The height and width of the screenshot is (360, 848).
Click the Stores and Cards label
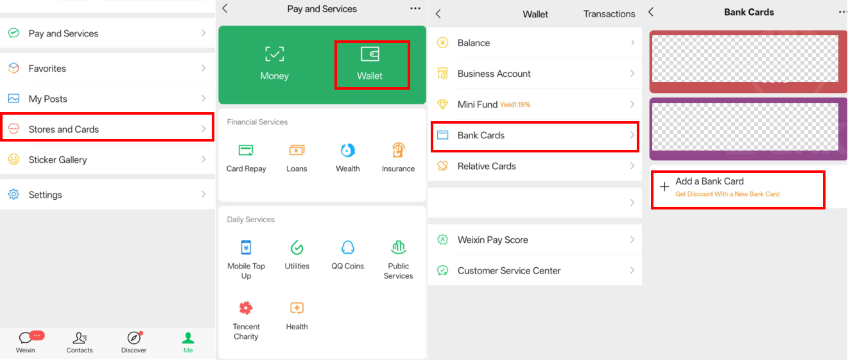click(64, 130)
